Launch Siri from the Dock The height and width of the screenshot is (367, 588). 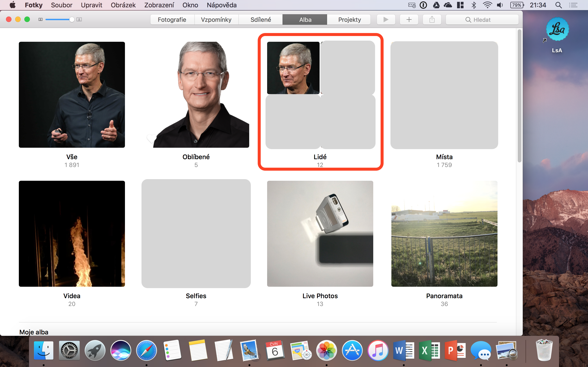coord(121,350)
